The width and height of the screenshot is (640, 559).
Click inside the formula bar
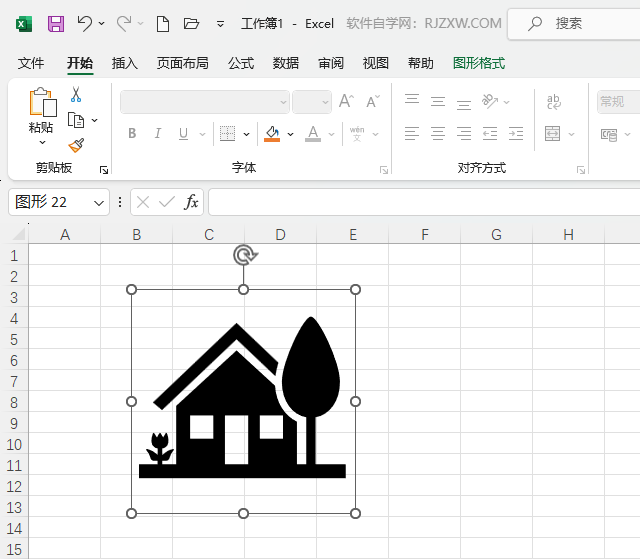[424, 202]
